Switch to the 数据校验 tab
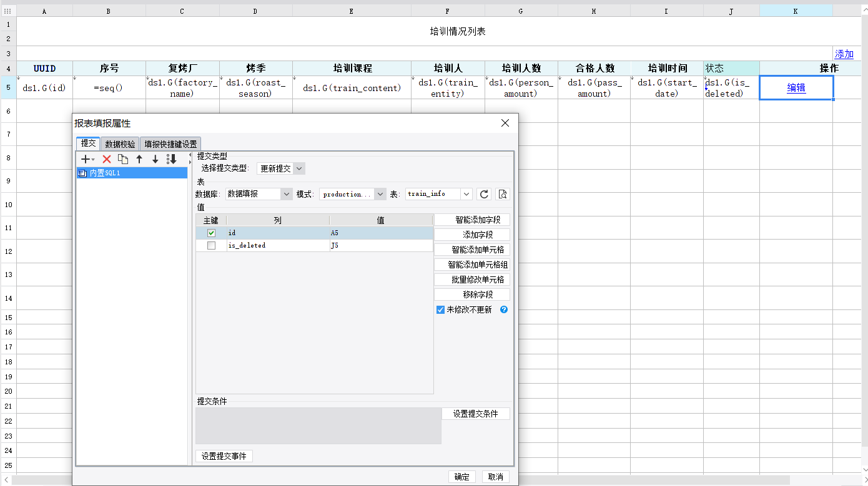This screenshot has height=486, width=868. click(120, 144)
